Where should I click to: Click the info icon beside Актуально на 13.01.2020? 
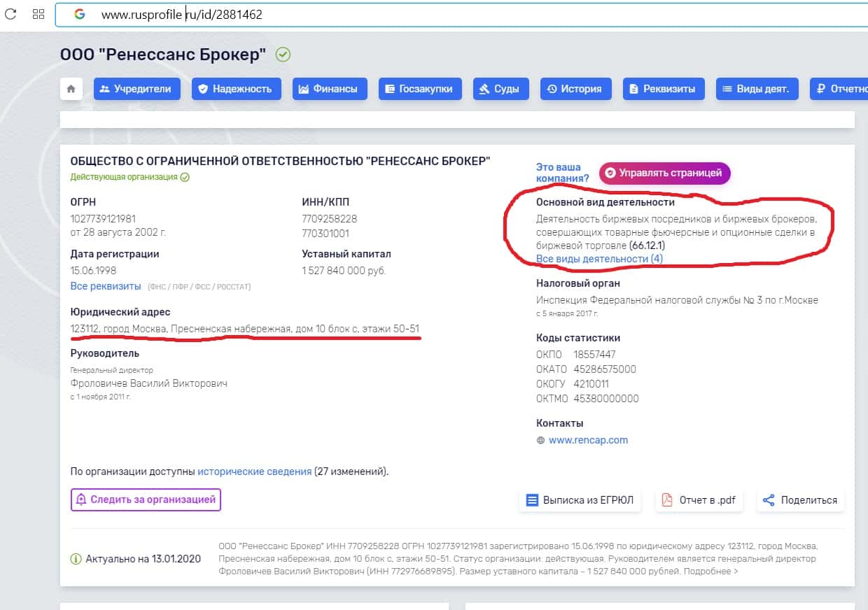[x=76, y=559]
